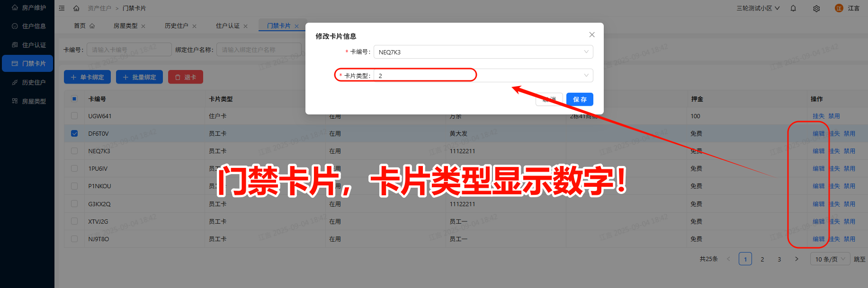This screenshot has height=288, width=868.
Task: Go to page 2
Action: point(762,259)
